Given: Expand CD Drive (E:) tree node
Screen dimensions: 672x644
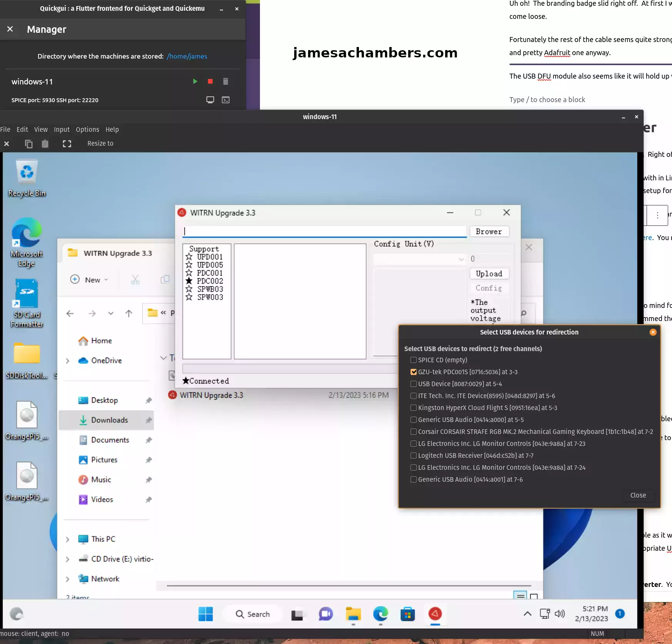Looking at the screenshot, I should 68,559.
